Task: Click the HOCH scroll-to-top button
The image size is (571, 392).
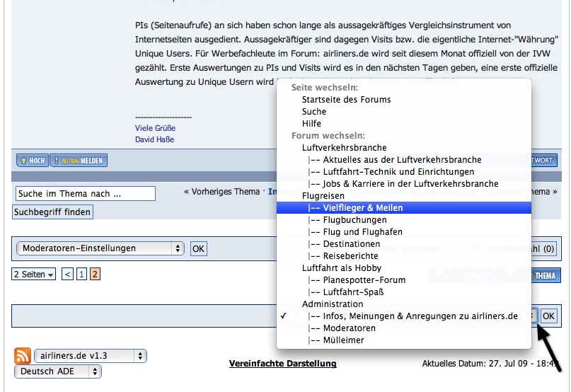Action: [33, 161]
